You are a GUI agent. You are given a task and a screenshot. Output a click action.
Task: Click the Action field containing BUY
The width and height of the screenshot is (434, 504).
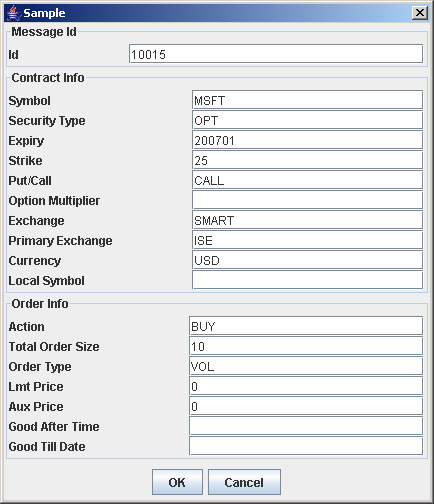coord(306,326)
